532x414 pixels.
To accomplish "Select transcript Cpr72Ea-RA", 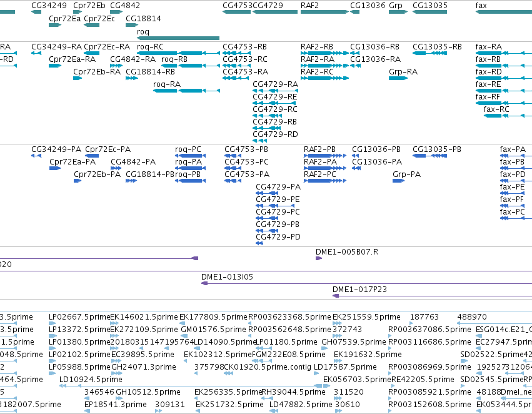I will pos(55,66).
